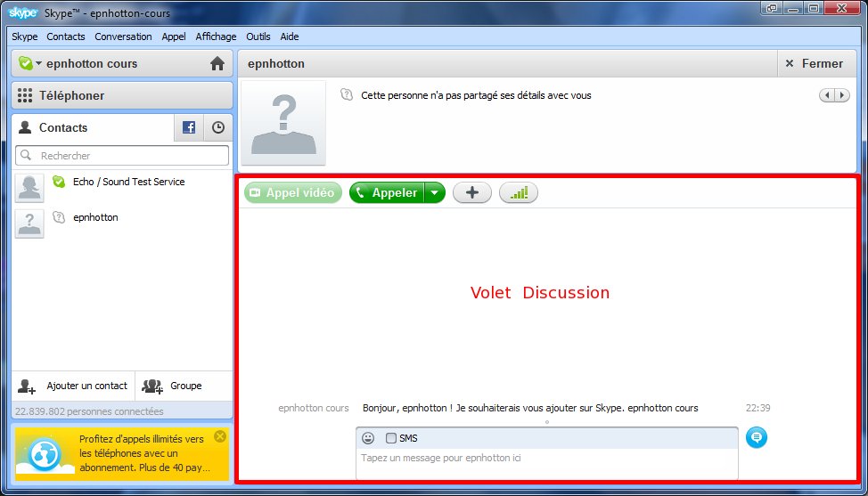Open the Conversation menu
Viewport: 868px width, 496px height.
click(123, 37)
